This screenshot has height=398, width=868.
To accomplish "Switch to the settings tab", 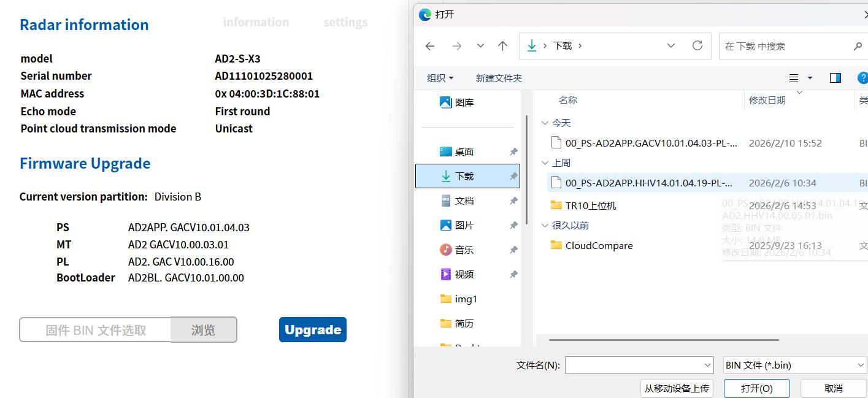I will click(345, 22).
